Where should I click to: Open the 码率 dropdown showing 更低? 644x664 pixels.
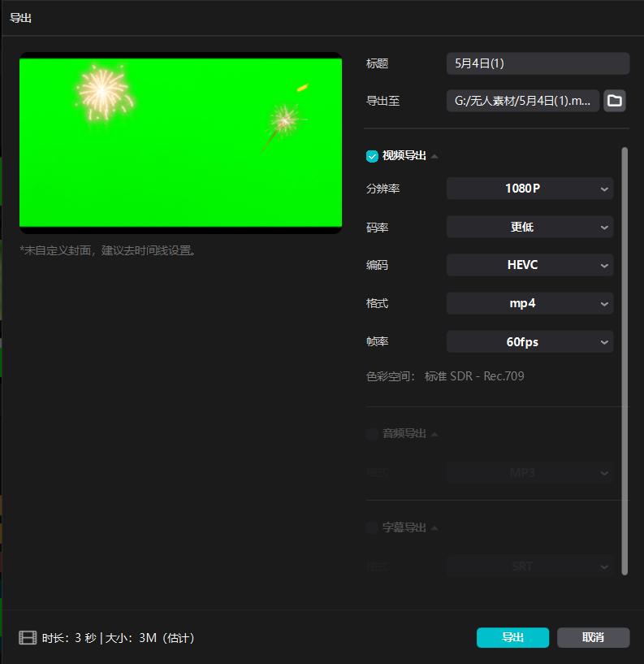tap(529, 228)
